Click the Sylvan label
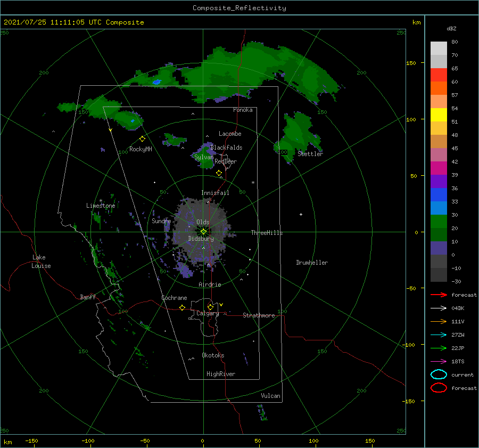 (204, 157)
